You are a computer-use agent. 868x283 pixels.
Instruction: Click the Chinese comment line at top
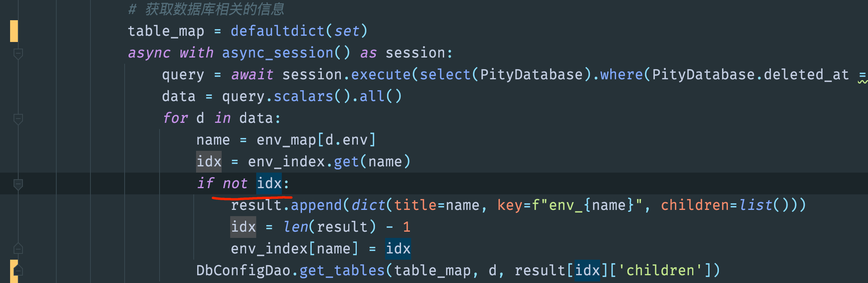point(206,9)
